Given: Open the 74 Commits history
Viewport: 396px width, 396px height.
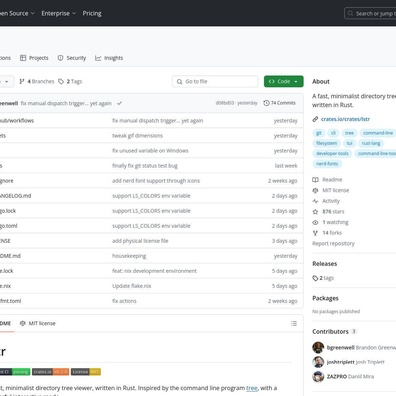Looking at the screenshot, I should [x=279, y=103].
